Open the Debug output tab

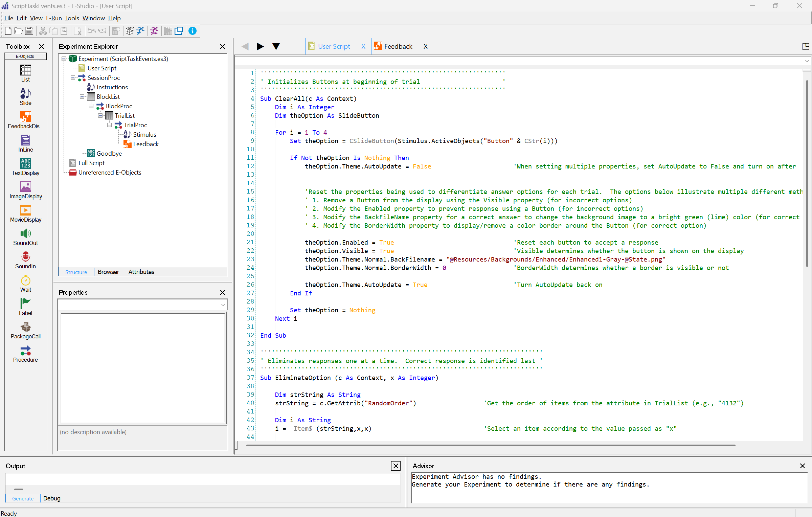point(52,498)
